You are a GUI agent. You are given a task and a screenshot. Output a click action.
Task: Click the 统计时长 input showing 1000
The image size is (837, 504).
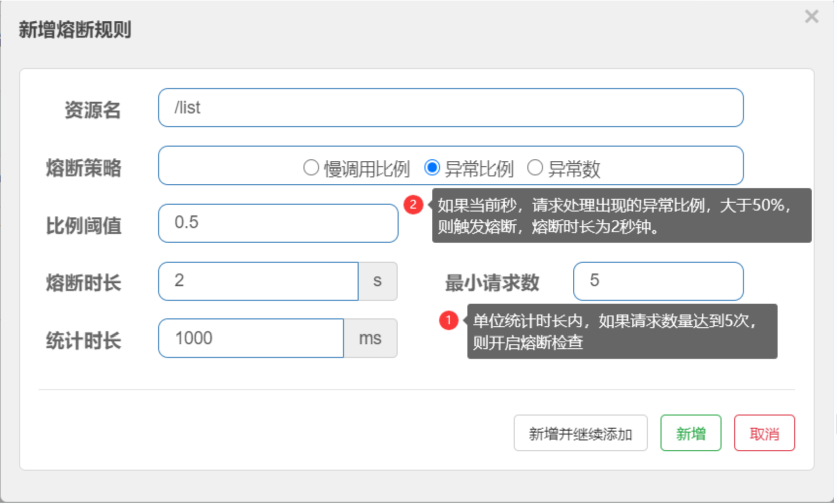[251, 338]
